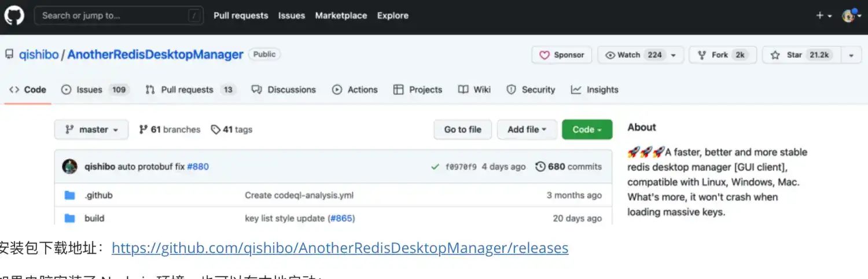Click the Actions play-circle icon
This screenshot has height=279, width=868.
337,90
